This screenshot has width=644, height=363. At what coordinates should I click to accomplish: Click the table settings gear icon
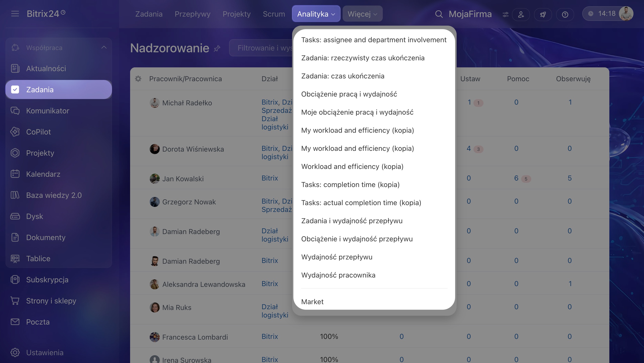tap(138, 79)
